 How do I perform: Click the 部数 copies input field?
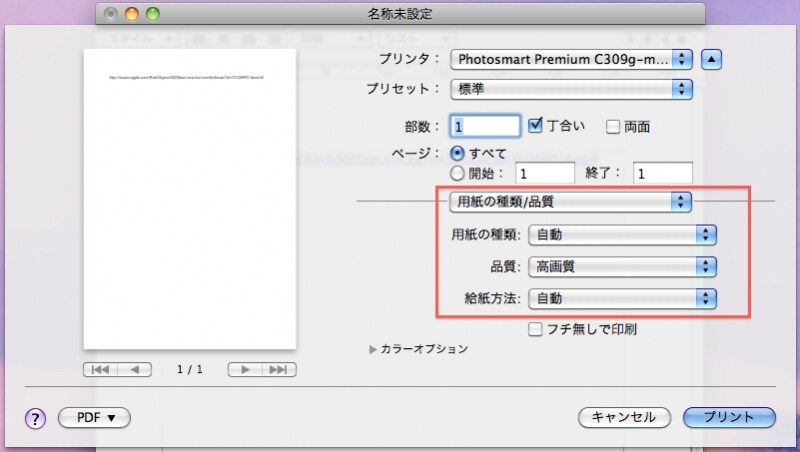(x=486, y=127)
